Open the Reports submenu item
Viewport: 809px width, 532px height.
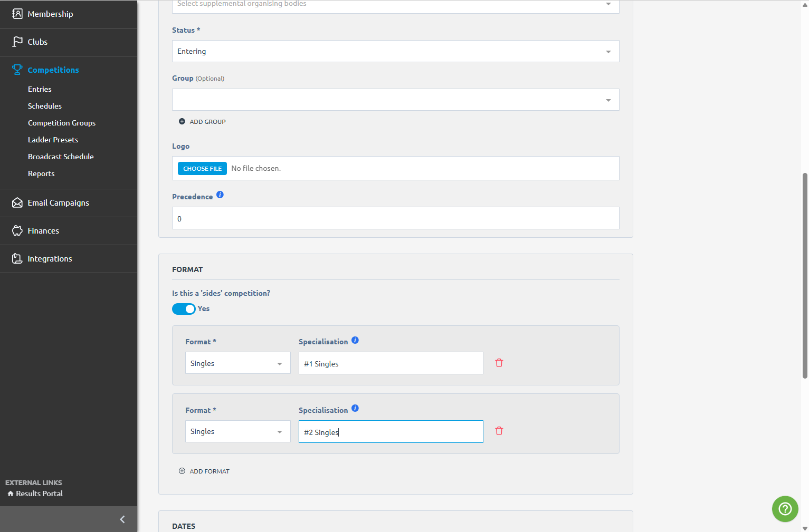[x=41, y=173]
